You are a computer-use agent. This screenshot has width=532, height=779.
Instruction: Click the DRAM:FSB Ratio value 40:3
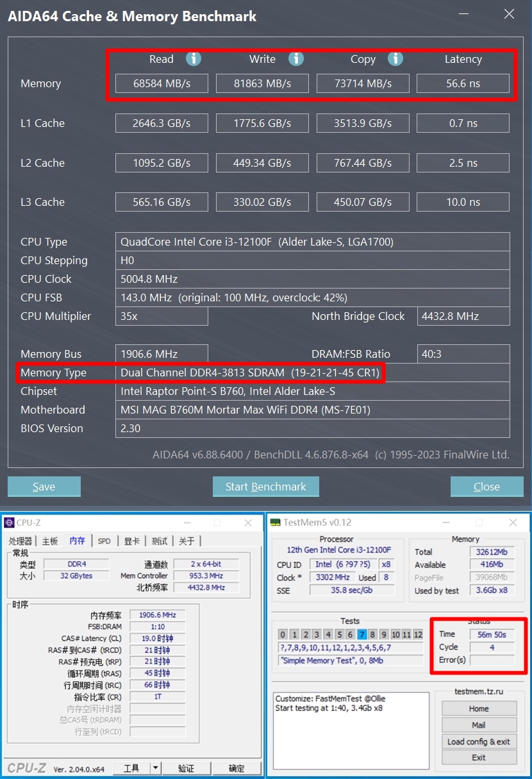463,354
